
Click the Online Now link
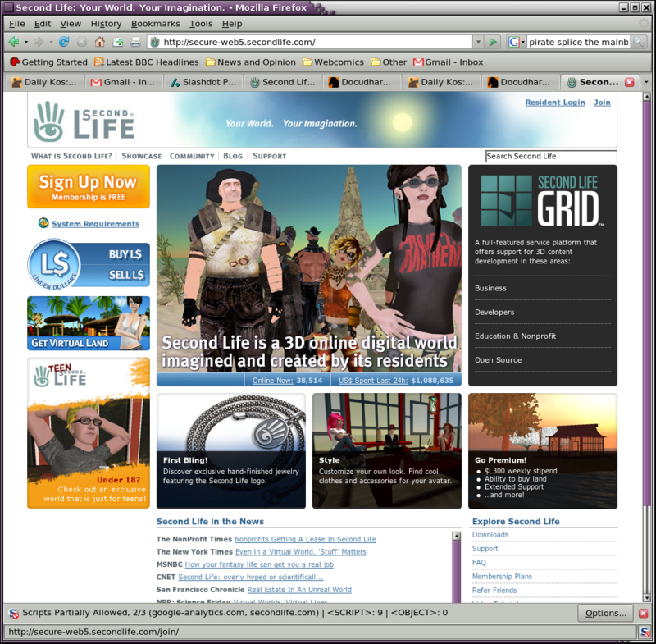click(272, 381)
